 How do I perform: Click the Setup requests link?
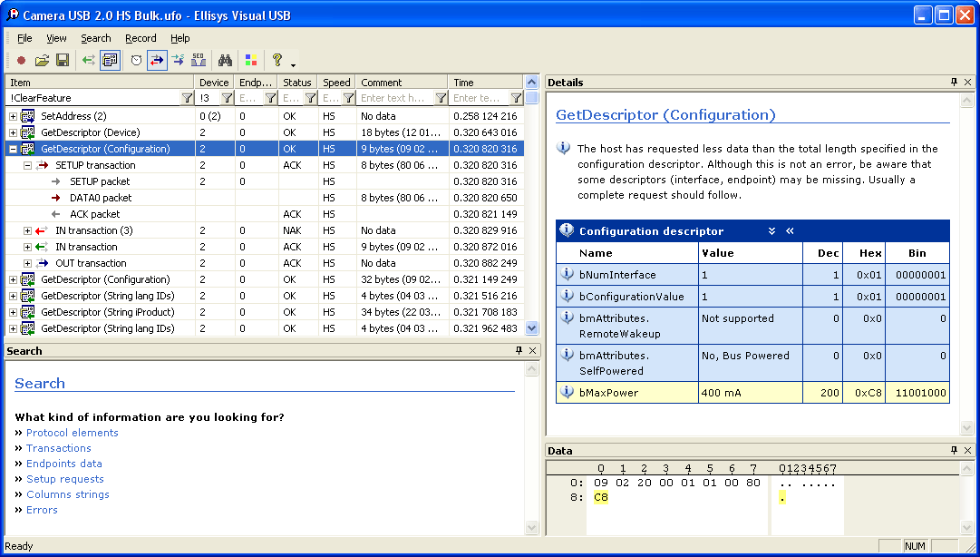pos(64,479)
